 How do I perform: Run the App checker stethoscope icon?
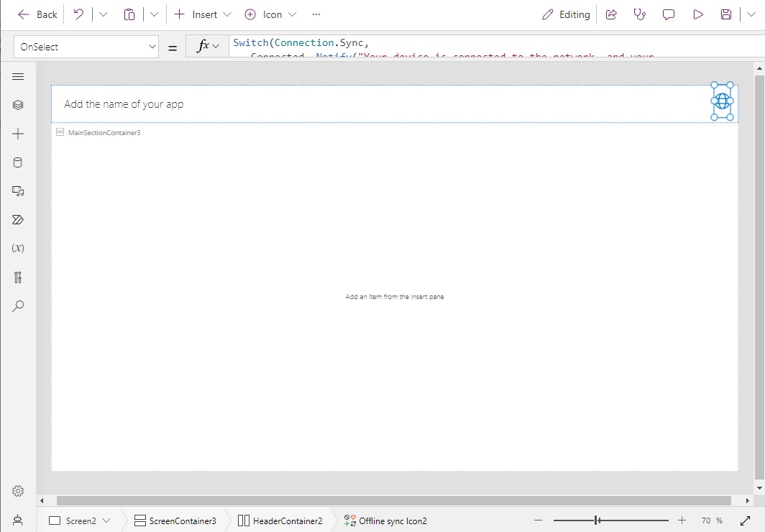[x=640, y=14]
